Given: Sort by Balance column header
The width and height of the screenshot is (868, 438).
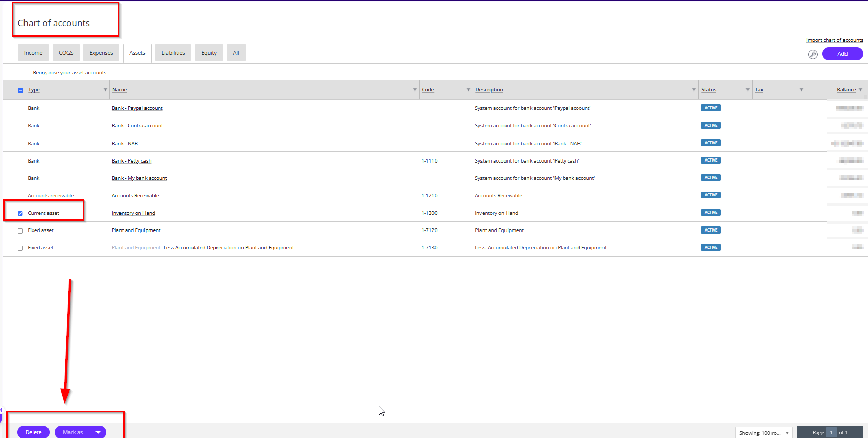Looking at the screenshot, I should point(846,90).
